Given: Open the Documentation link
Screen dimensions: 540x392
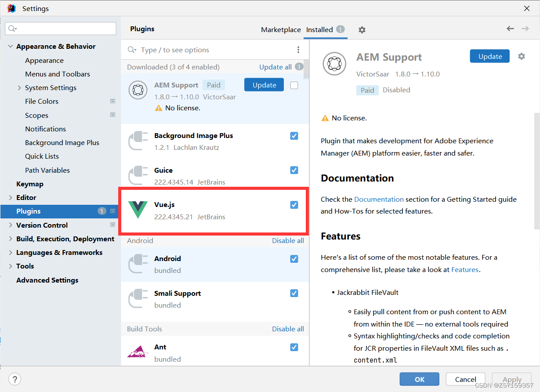Looking at the screenshot, I should (x=379, y=199).
